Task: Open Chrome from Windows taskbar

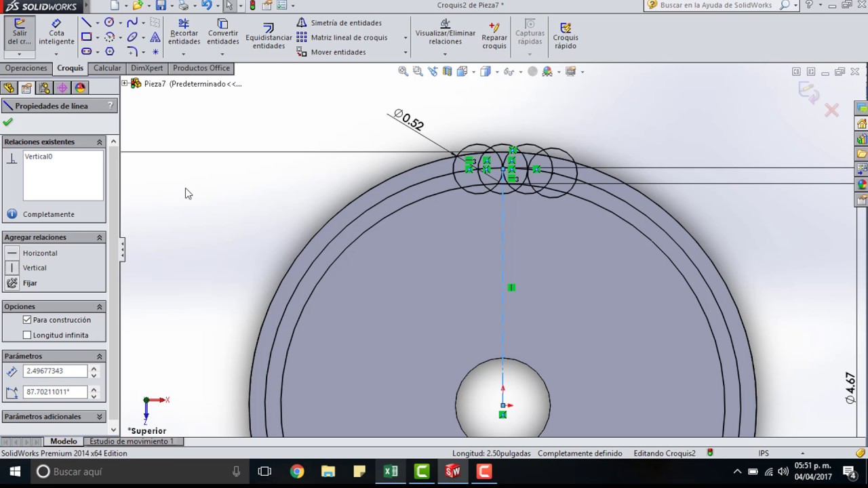Action: [x=297, y=472]
